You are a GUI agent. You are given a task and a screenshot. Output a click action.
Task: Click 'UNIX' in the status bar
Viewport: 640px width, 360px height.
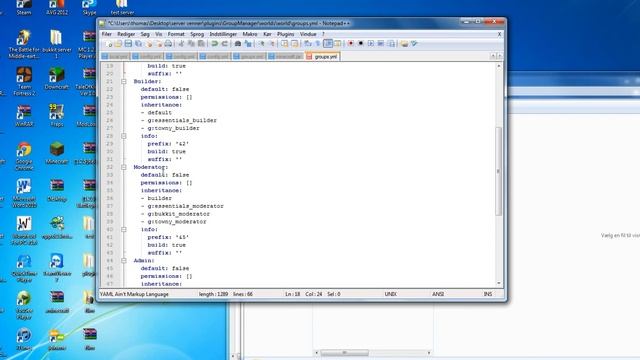click(391, 294)
